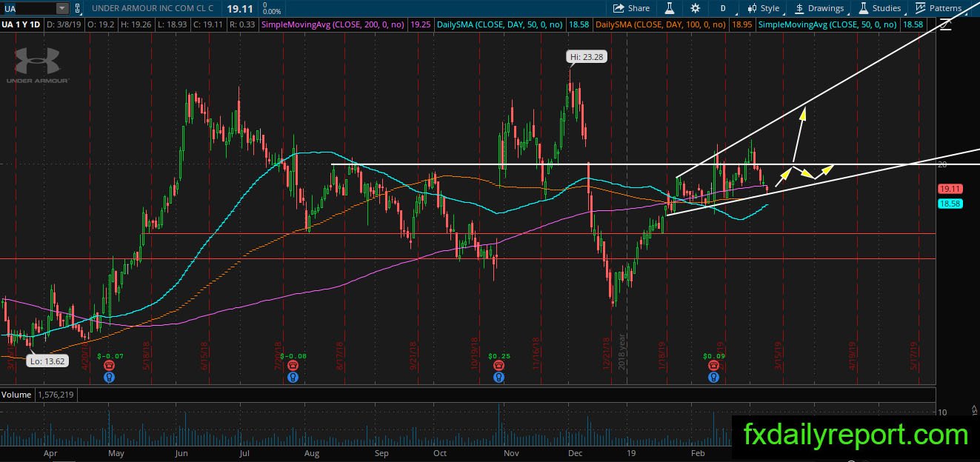980x462 pixels.
Task: Open the Share menu
Action: tap(631, 8)
